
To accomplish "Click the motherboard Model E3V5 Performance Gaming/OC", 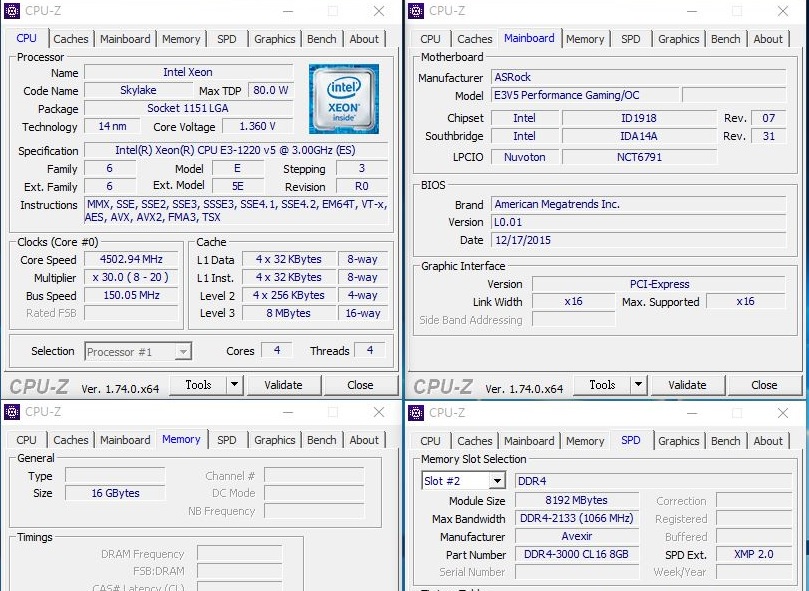I will [x=585, y=95].
